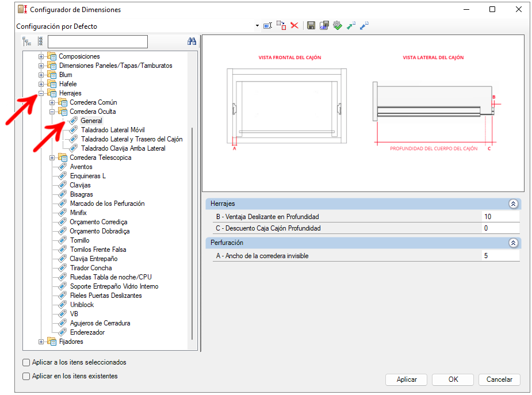532x395 pixels.
Task: Enable Aplicar a los itens seleccionados checkbox
Action: click(x=26, y=362)
